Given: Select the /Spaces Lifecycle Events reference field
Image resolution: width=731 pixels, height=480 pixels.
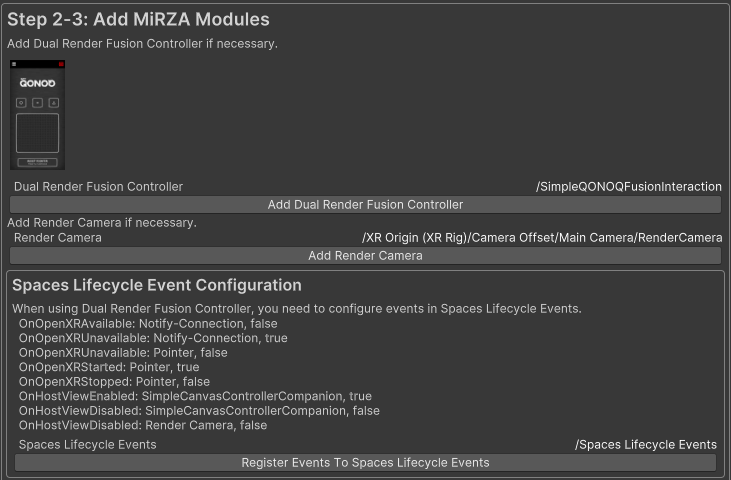Looking at the screenshot, I should click(x=646, y=445).
